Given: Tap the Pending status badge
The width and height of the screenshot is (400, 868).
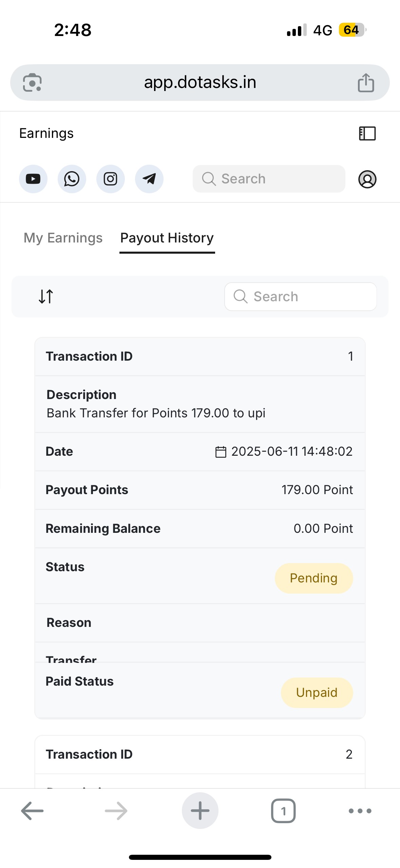Looking at the screenshot, I should pos(314,578).
